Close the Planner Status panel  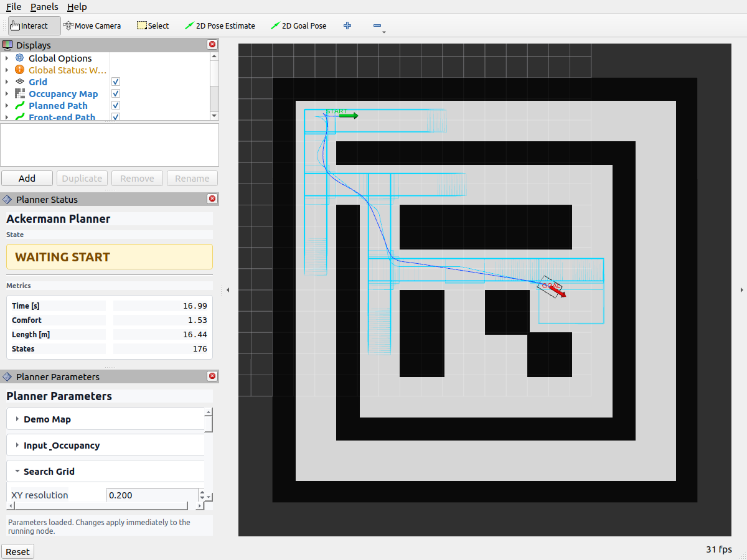pyautogui.click(x=212, y=199)
